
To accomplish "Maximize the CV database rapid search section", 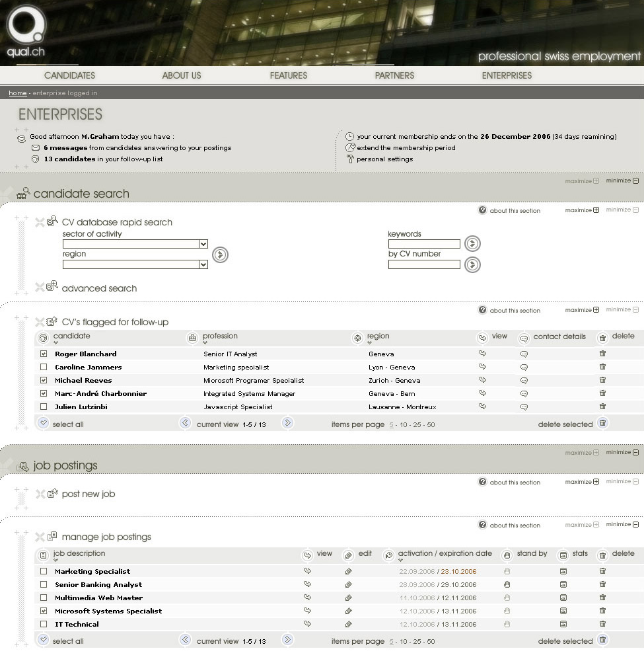I will coord(582,210).
